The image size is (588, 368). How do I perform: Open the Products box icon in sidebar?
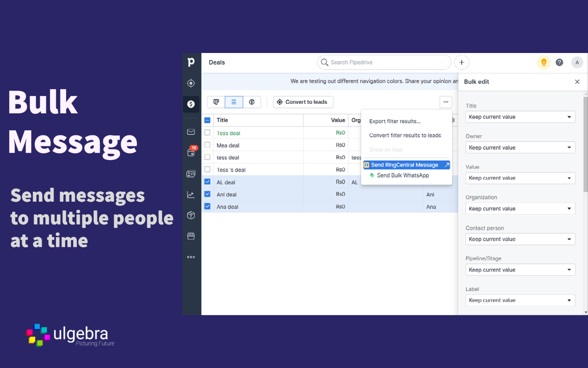191,215
